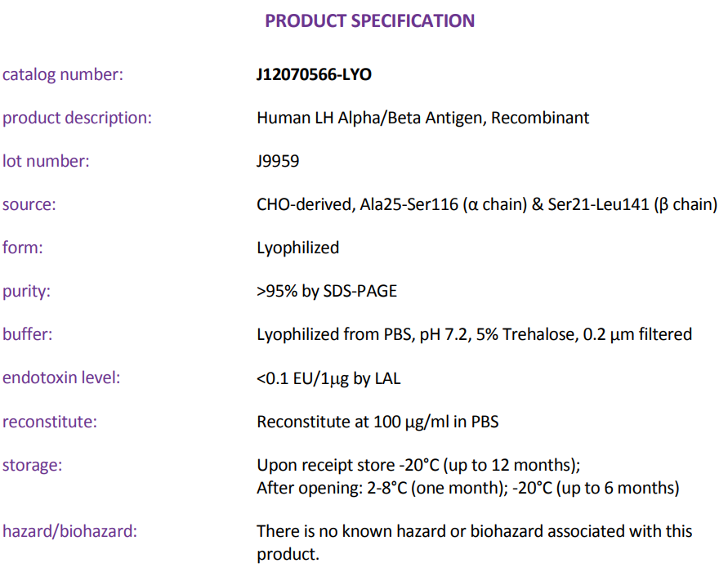Click the lot number label

tap(46, 161)
